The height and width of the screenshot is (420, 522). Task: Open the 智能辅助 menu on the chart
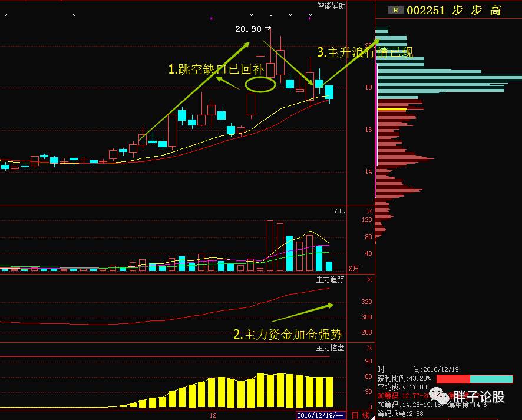click(331, 6)
